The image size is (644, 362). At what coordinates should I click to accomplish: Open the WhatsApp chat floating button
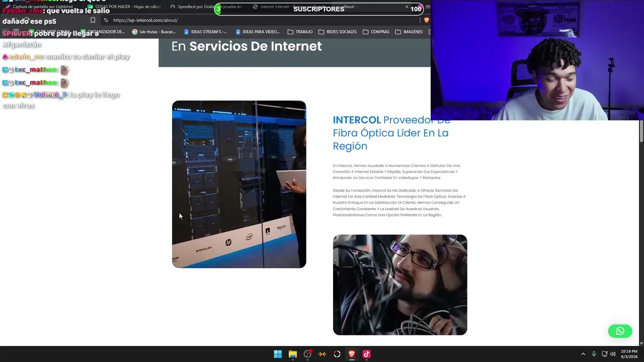point(620,331)
